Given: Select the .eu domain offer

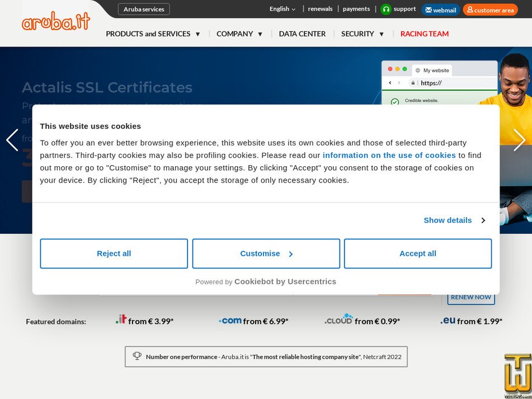Looking at the screenshot, I should (x=471, y=321).
